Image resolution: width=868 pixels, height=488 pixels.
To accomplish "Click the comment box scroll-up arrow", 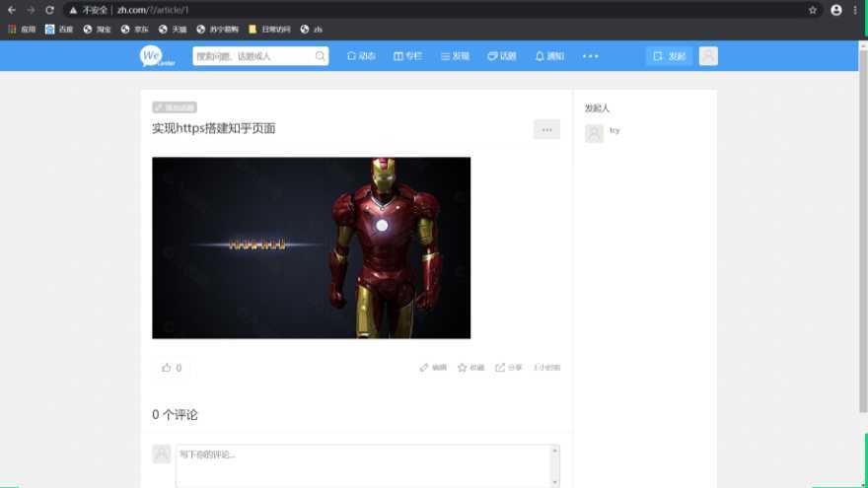I will (554, 451).
